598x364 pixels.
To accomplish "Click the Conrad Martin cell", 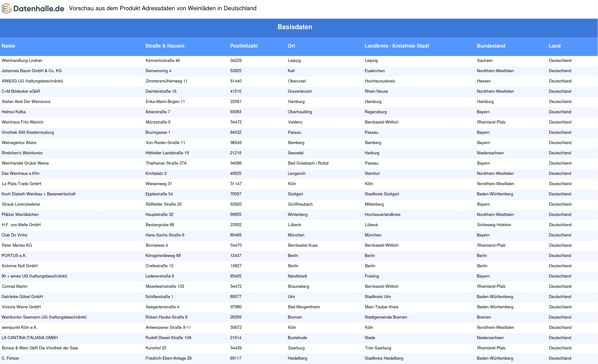I will pos(15,287).
